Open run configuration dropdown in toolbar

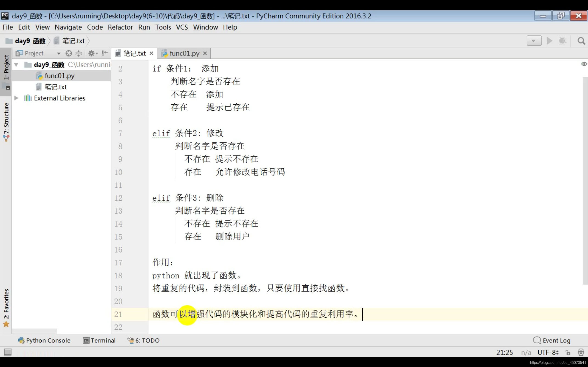point(534,41)
